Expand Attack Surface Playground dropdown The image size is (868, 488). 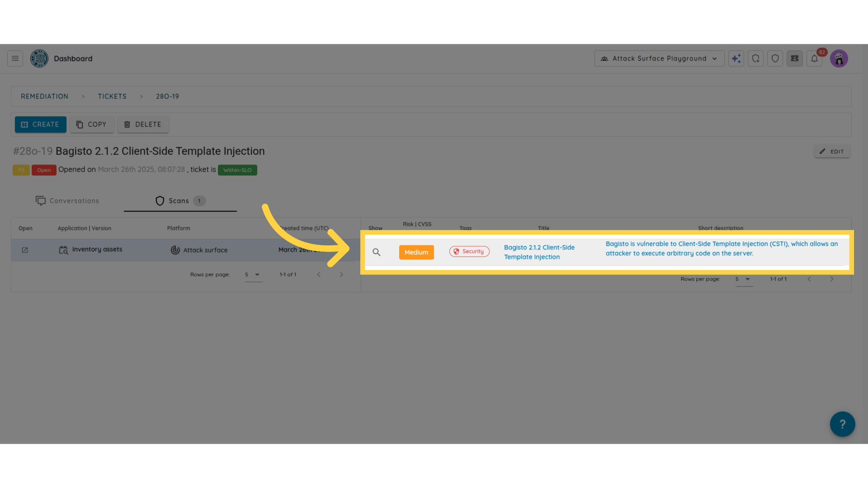659,58
